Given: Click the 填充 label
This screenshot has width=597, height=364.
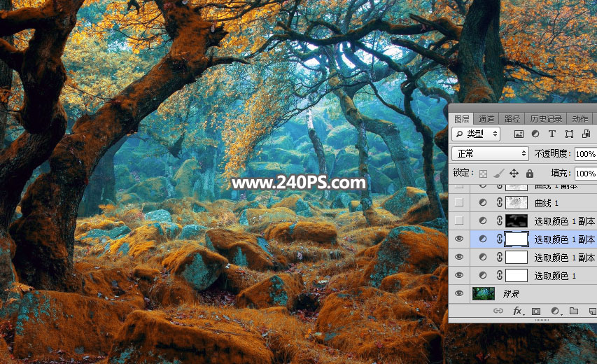Looking at the screenshot, I should pos(561,173).
